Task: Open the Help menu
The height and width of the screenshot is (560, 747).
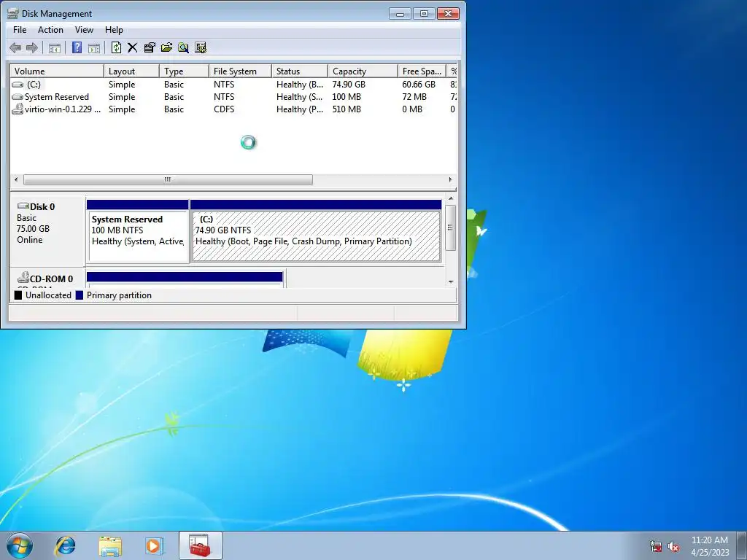Action: pos(114,29)
